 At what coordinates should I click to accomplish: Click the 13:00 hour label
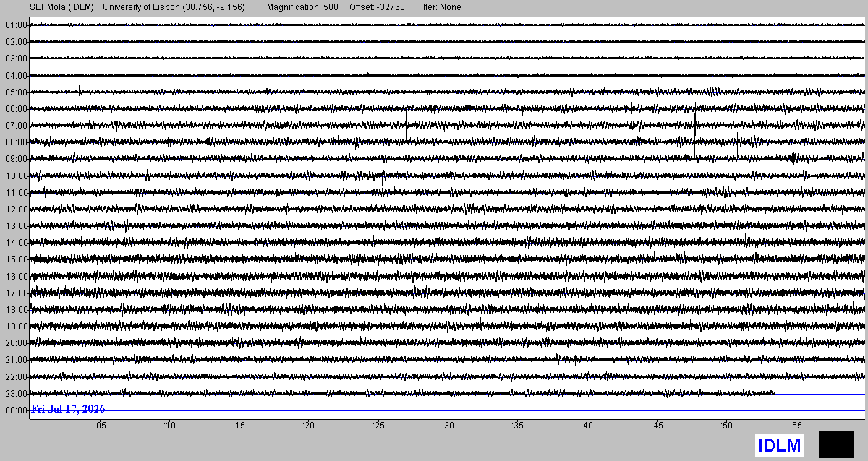point(16,226)
